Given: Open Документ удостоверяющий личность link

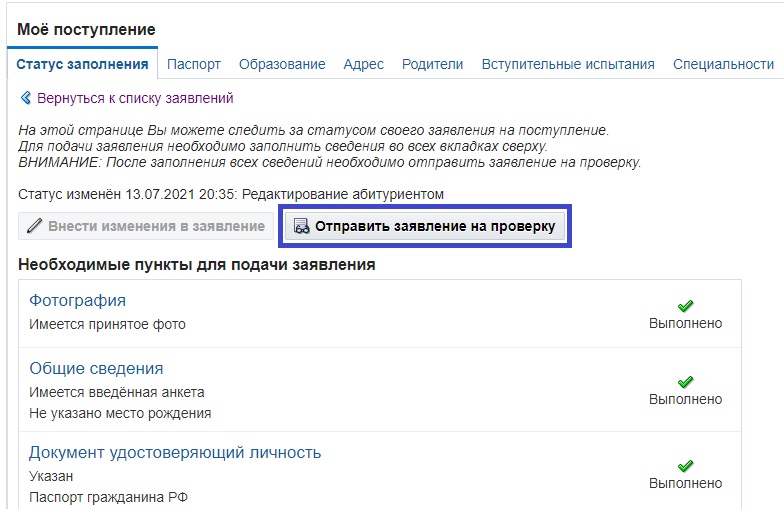Looking at the screenshot, I should tap(175, 452).
